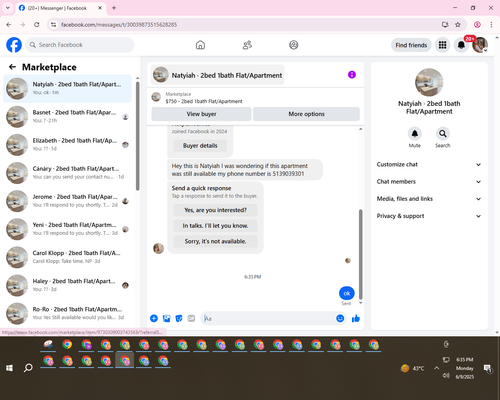The image size is (500, 400).
Task: Open the Basnet conversation
Action: [67, 117]
